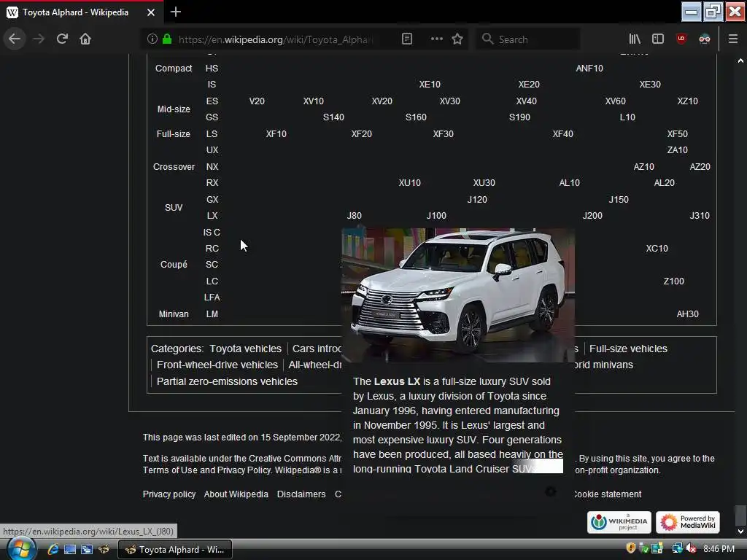The width and height of the screenshot is (747, 560).
Task: Open the security shield tray icon
Action: 631,548
